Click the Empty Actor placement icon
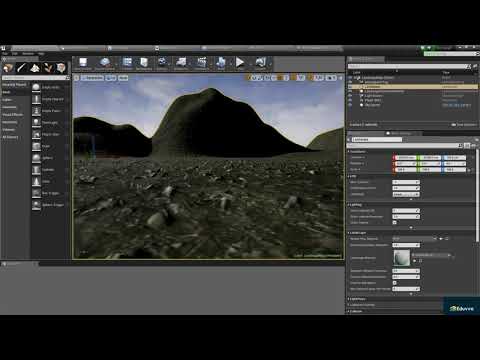This screenshot has width=480, height=360. click(x=36, y=87)
